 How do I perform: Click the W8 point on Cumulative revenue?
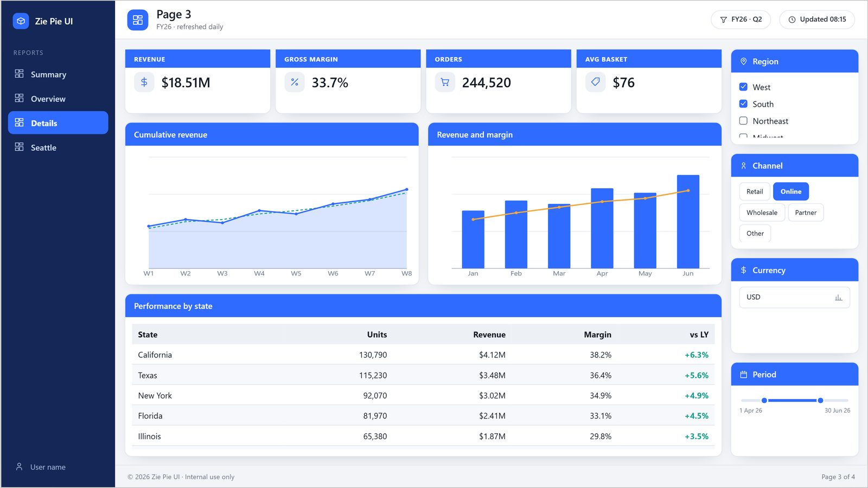(x=407, y=189)
